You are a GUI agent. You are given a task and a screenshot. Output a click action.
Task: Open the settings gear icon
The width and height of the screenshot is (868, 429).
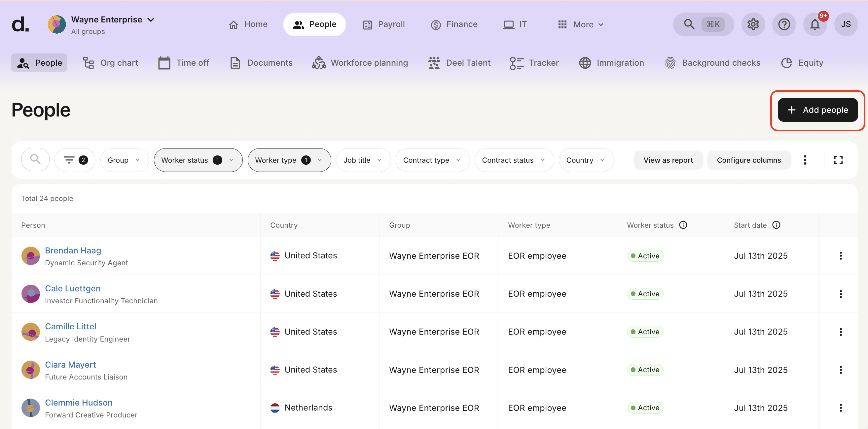tap(753, 24)
